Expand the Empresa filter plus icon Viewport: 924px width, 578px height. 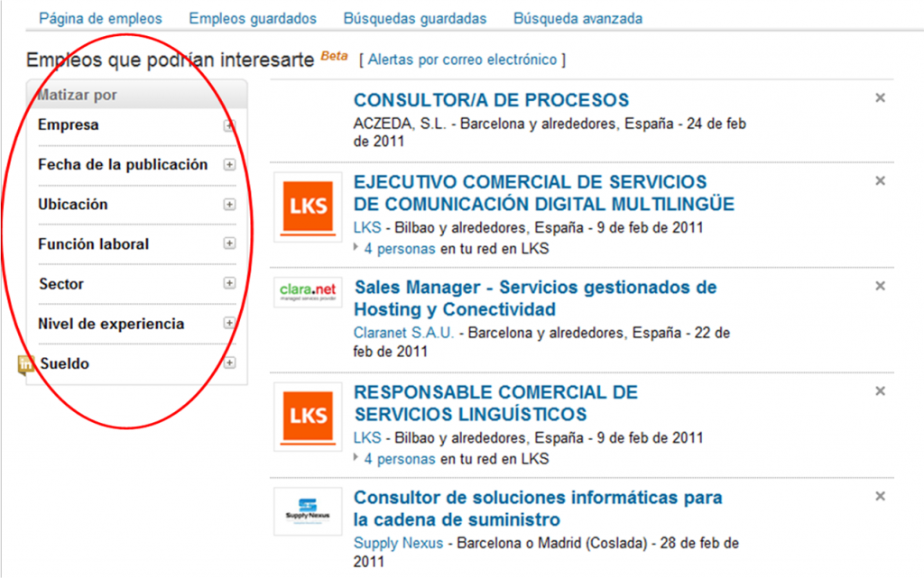pos(230,125)
